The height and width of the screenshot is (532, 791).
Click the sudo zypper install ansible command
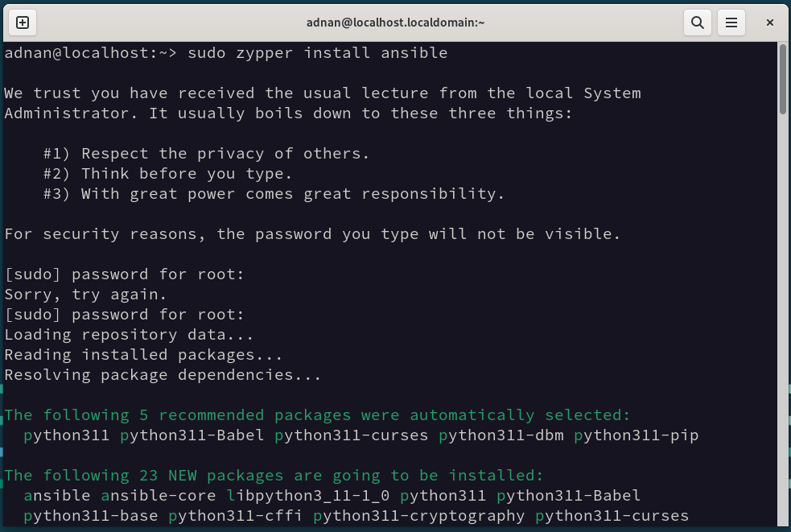317,53
